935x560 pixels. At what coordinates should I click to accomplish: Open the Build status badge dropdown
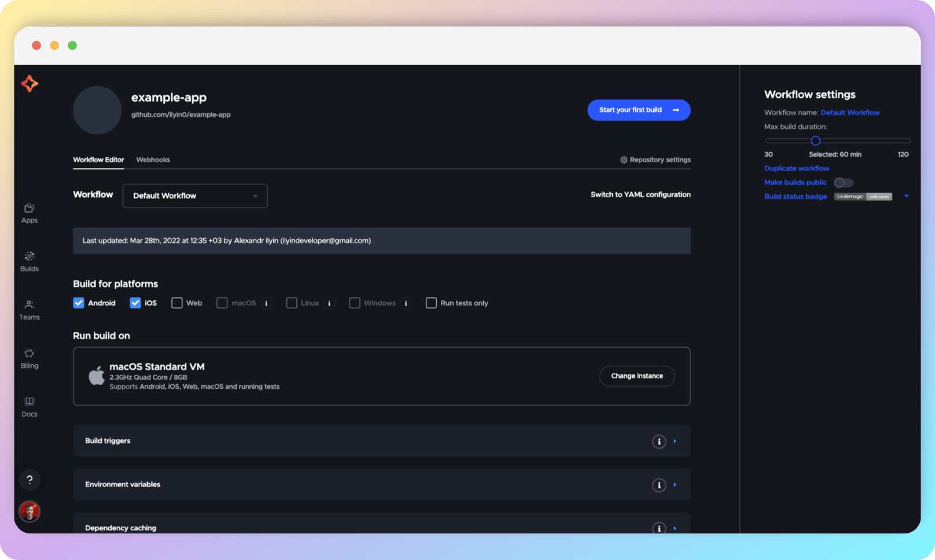(905, 196)
